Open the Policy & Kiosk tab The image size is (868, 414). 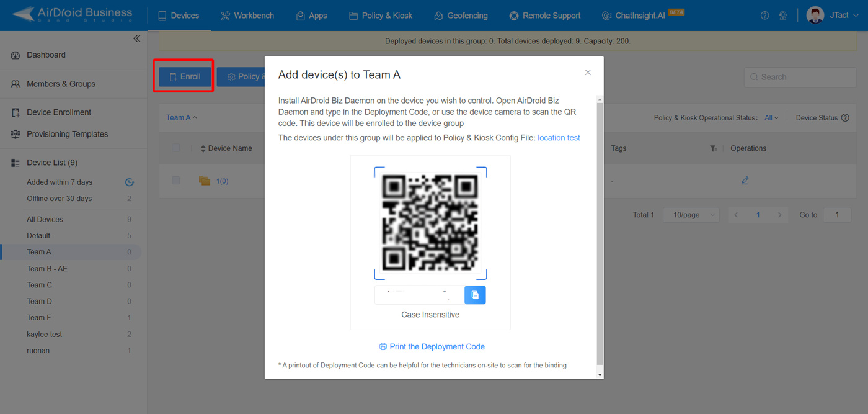381,16
